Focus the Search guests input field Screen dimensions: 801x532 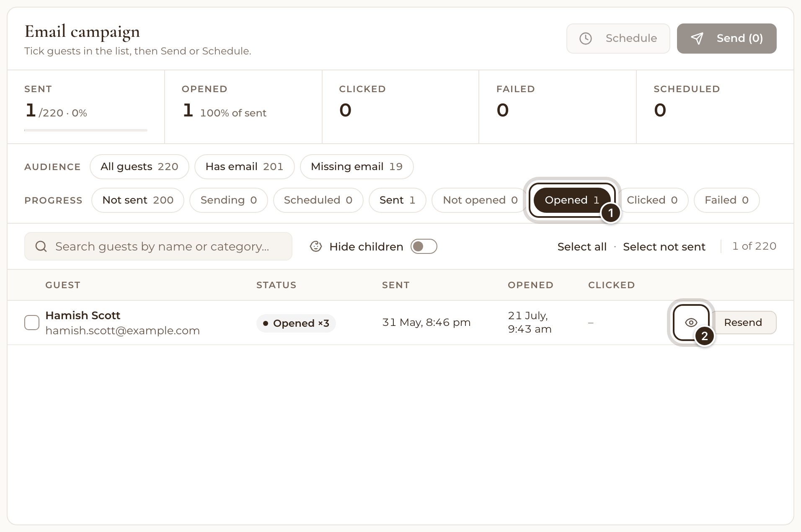click(158, 246)
